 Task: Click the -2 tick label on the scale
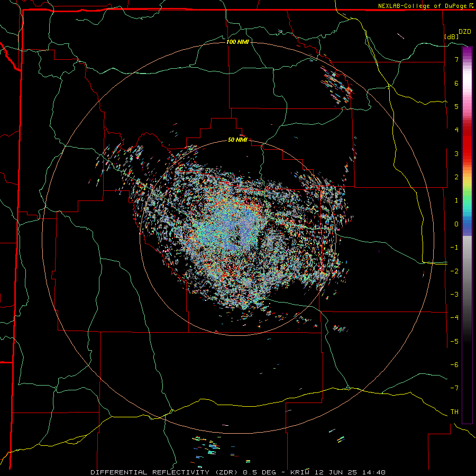pyautogui.click(x=454, y=271)
